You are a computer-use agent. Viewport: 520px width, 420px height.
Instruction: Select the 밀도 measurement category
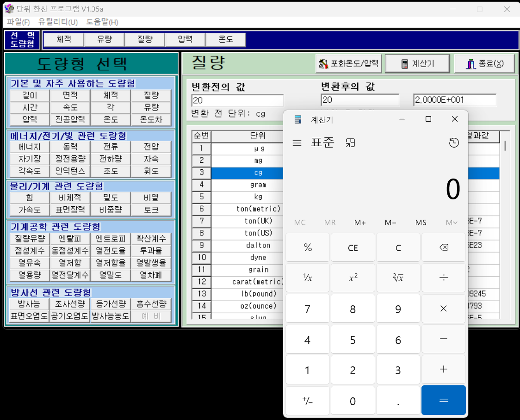111,198
